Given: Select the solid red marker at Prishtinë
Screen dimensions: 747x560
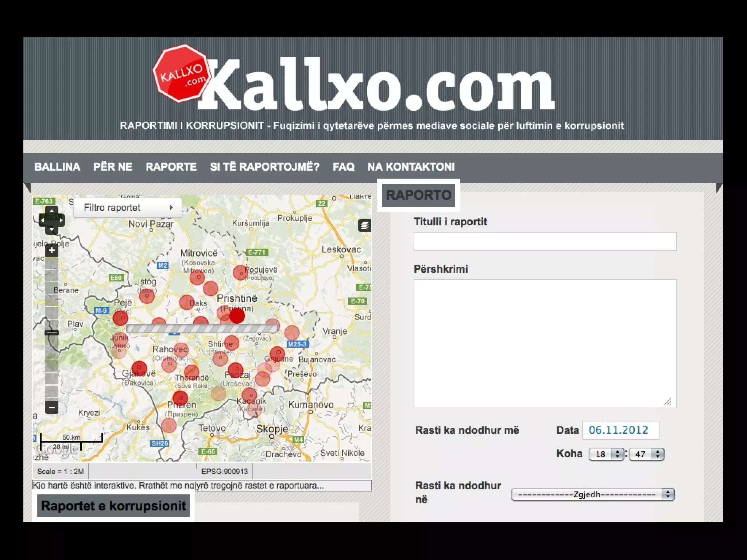Looking at the screenshot, I should tap(237, 316).
